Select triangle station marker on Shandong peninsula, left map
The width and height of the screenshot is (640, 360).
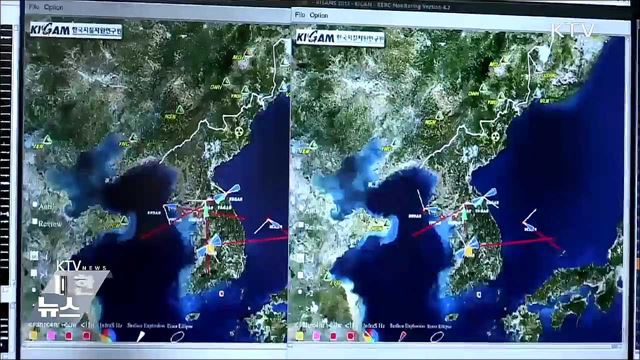click(x=124, y=221)
